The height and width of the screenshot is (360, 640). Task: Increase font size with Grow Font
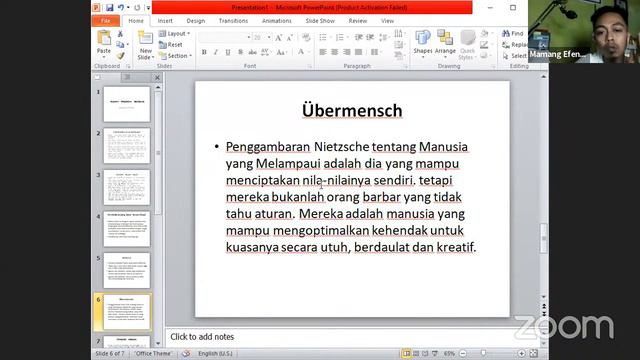pos(279,38)
